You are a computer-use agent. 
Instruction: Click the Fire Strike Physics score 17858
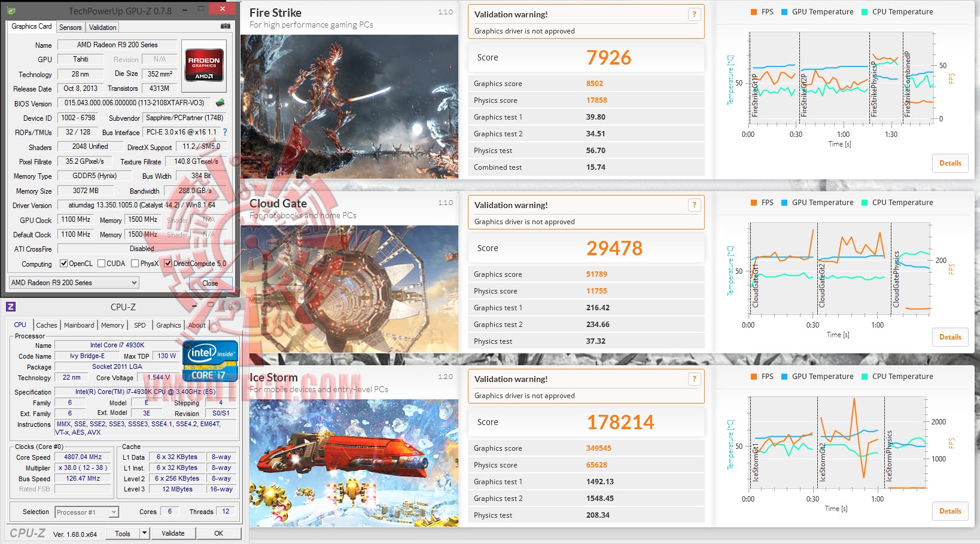click(x=596, y=100)
